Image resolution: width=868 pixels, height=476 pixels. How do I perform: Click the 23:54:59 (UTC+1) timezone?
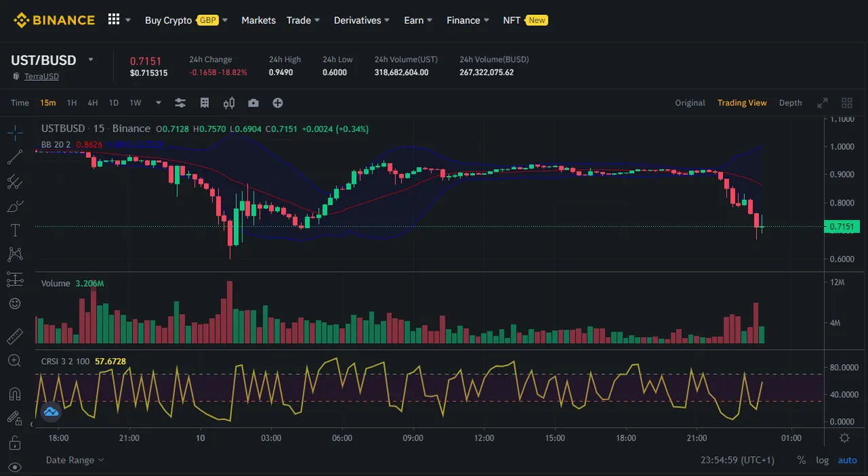(x=737, y=460)
